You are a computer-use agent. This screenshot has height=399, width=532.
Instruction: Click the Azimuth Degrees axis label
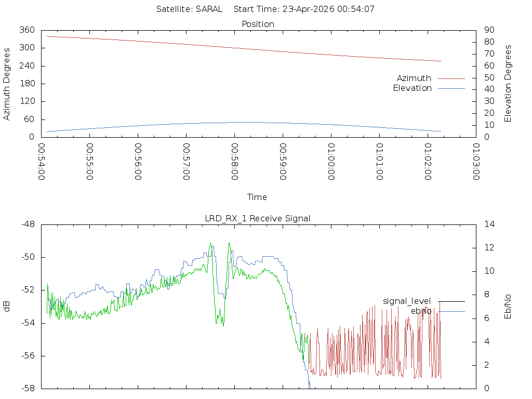[x=7, y=84]
